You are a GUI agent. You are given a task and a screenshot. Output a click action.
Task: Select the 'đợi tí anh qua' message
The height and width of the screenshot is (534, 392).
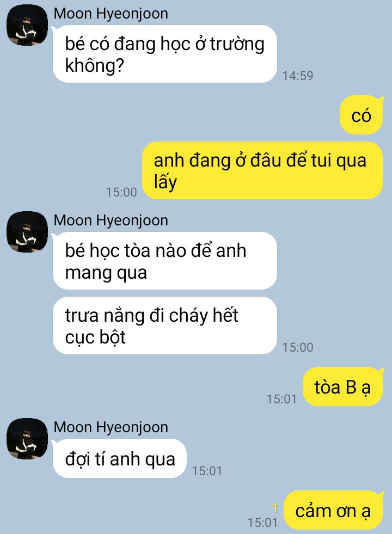(120, 458)
